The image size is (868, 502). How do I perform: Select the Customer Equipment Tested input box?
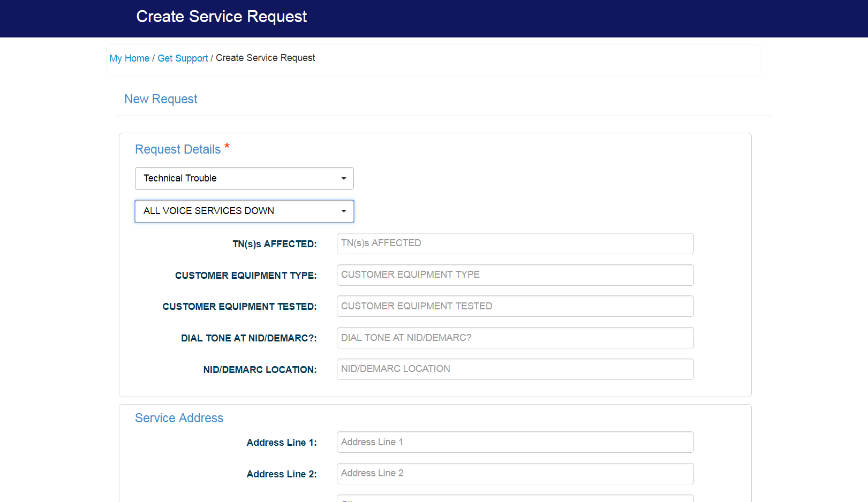(515, 306)
